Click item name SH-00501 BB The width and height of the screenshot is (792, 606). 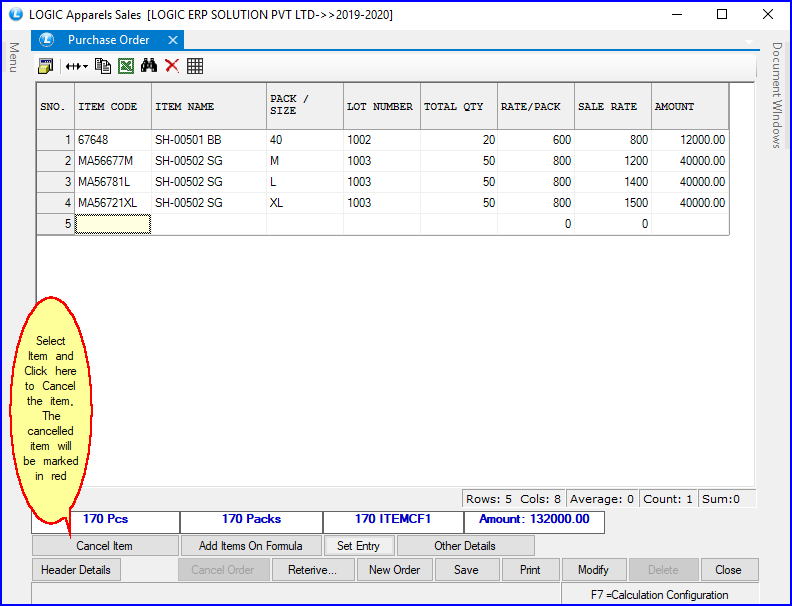click(209, 140)
